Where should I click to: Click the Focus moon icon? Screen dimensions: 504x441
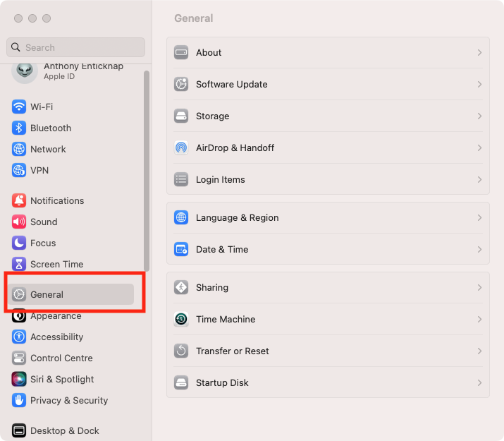pyautogui.click(x=19, y=243)
